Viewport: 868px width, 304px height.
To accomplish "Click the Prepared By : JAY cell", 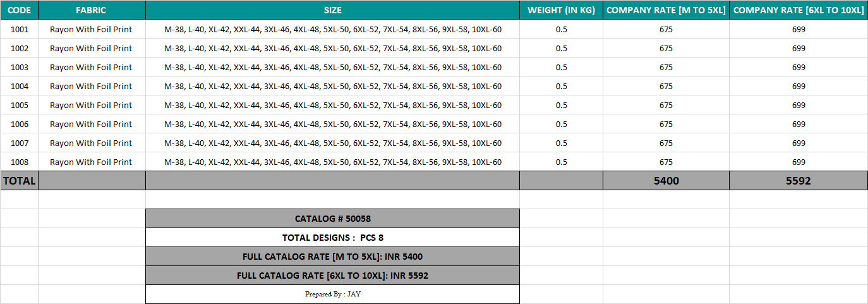I will tap(332, 294).
